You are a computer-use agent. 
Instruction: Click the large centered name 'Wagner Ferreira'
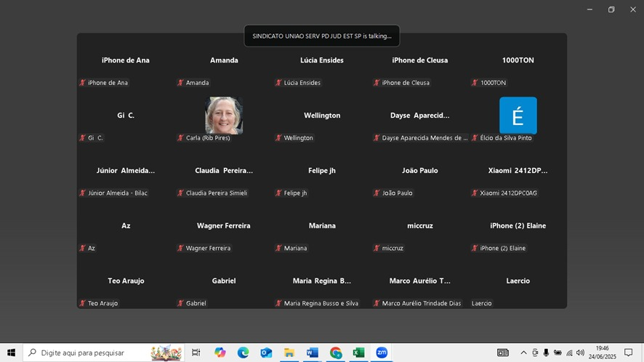(223, 225)
